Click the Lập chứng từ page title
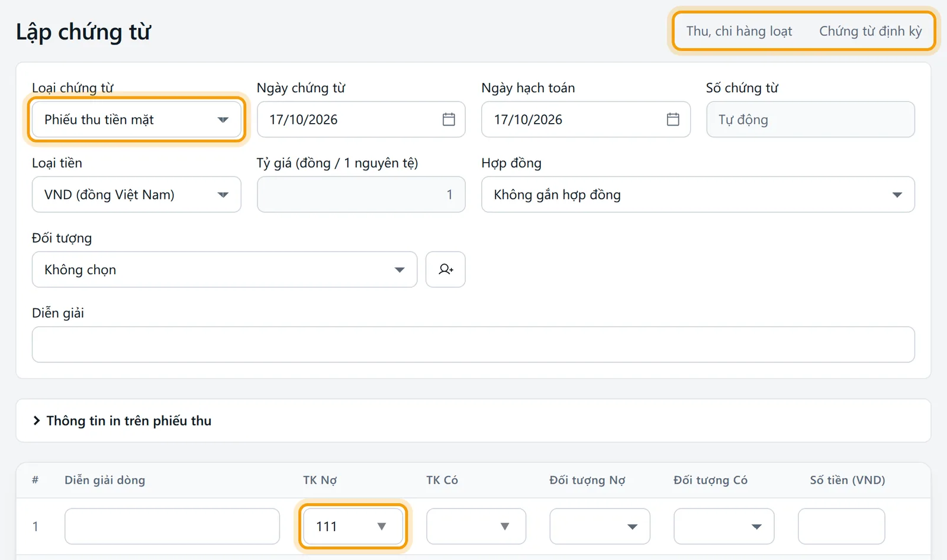This screenshot has width=947, height=560. 83,32
